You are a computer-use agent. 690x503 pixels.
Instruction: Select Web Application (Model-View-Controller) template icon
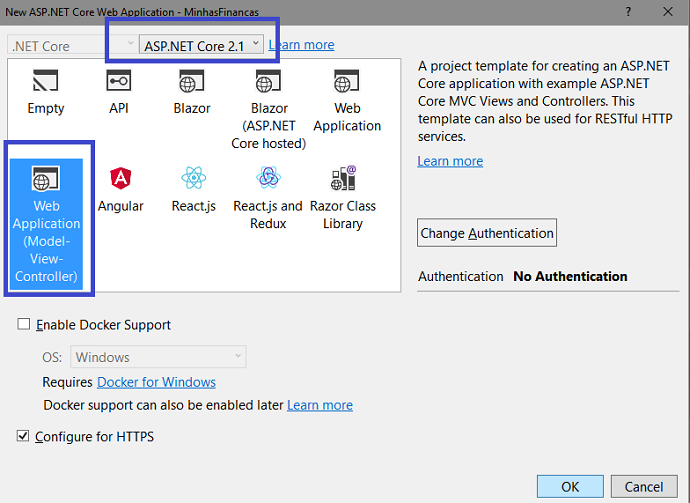46,178
